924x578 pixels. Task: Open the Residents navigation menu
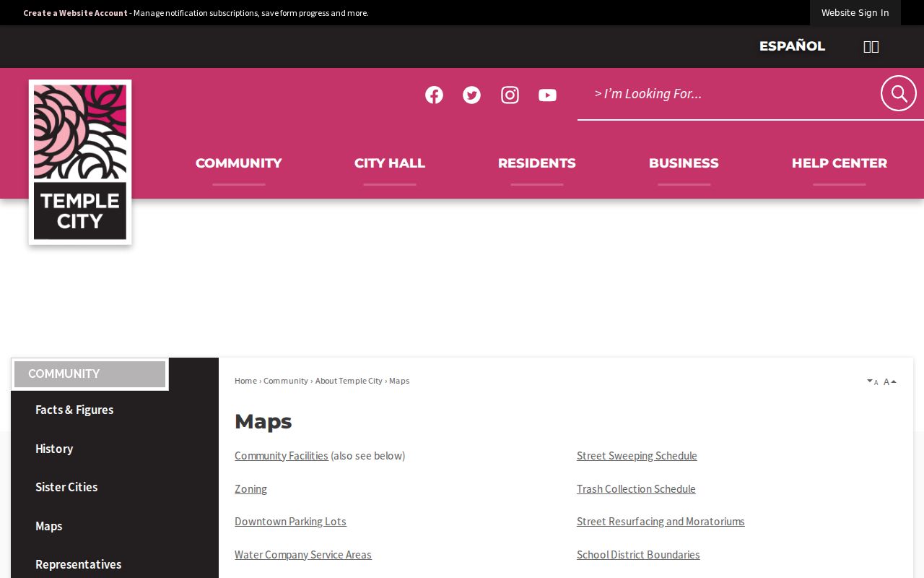tap(537, 163)
